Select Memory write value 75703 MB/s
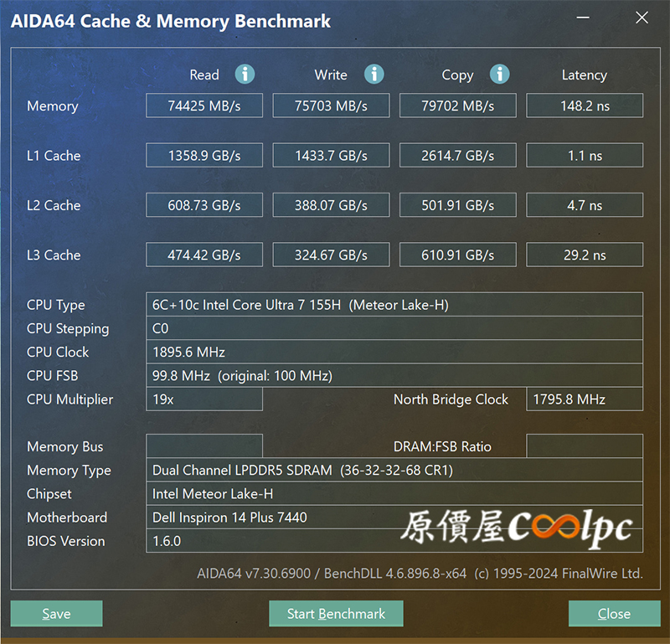The width and height of the screenshot is (670, 644). [331, 106]
